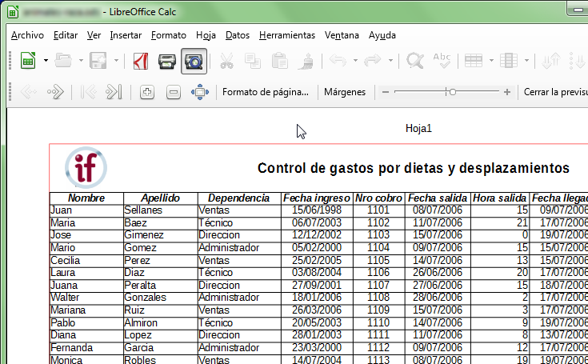588x364 pixels.
Task: Click the Full Screen preview icon
Action: [x=200, y=92]
